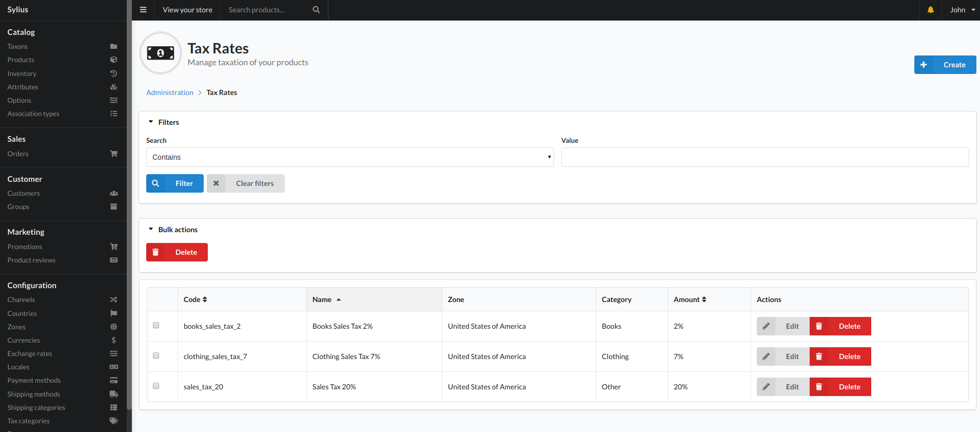Open Exchange rates in sidebar menu
980x432 pixels.
pos(30,353)
